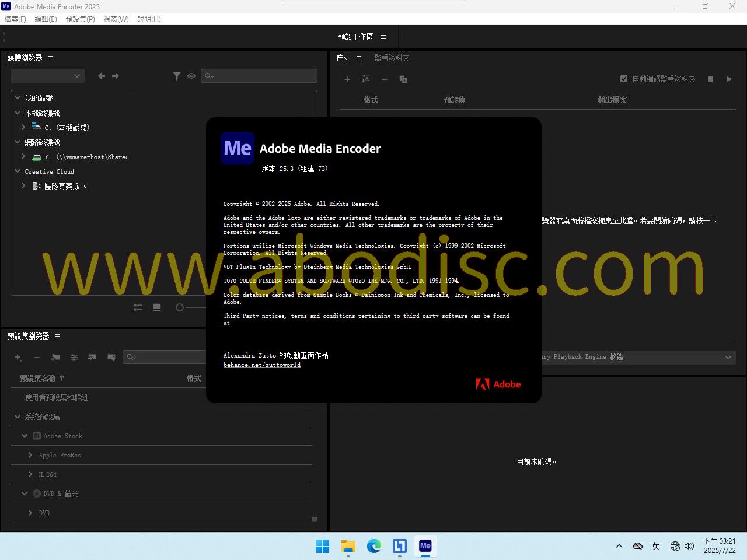Click the queue duplicate icon

403,79
